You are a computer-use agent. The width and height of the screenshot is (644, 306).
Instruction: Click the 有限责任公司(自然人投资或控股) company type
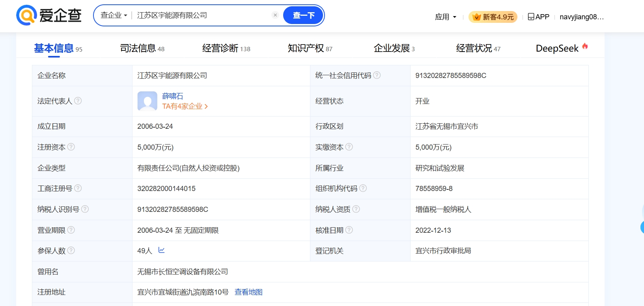(x=189, y=168)
